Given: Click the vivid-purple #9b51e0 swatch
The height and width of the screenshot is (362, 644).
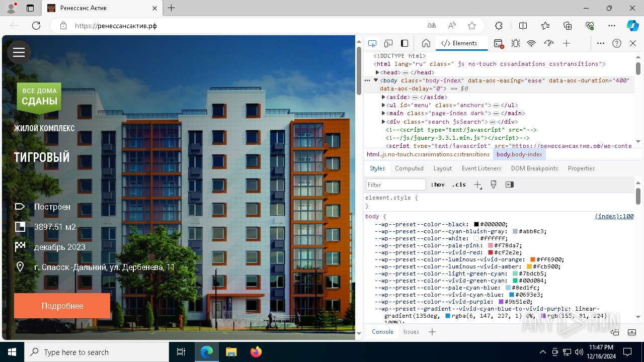Looking at the screenshot, I should (501, 302).
